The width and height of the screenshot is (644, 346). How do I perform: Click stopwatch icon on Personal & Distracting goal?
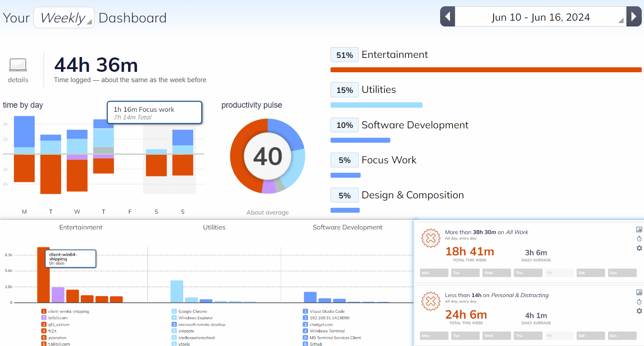click(x=639, y=302)
